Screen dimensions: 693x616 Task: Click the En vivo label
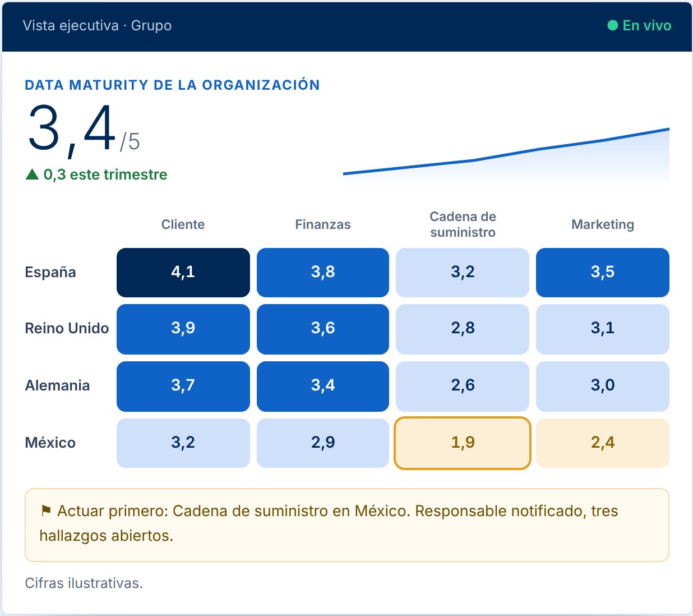tap(647, 25)
